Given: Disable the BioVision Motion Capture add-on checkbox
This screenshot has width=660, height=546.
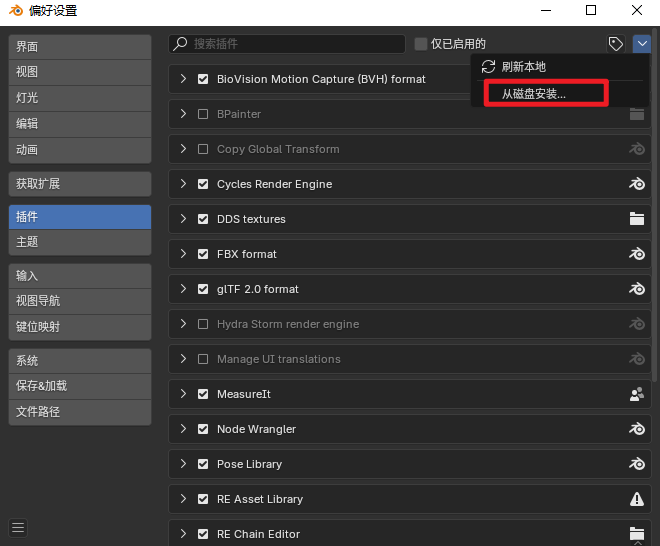Looking at the screenshot, I should pyautogui.click(x=203, y=79).
